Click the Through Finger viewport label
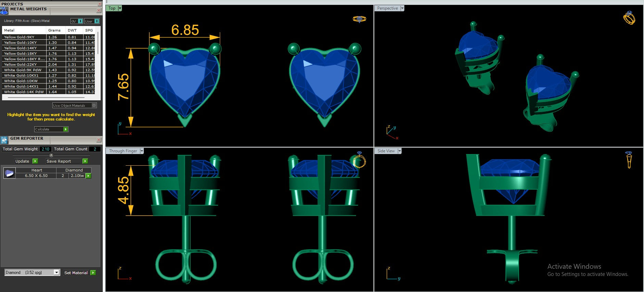Image resolution: width=644 pixels, height=292 pixels. click(123, 151)
